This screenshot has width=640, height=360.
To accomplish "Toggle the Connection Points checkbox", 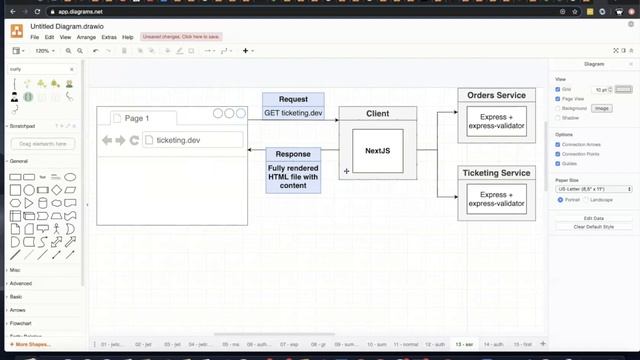I will [558, 154].
